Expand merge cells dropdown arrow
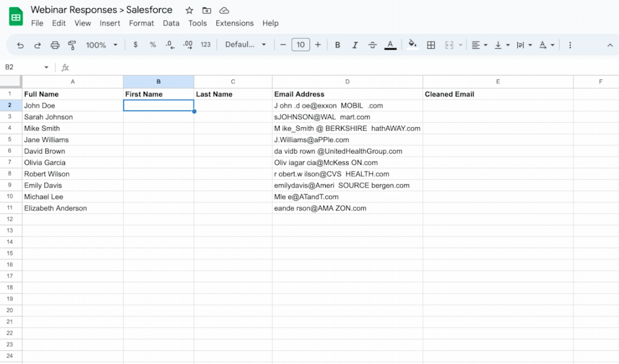This screenshot has width=619, height=364. [x=460, y=45]
